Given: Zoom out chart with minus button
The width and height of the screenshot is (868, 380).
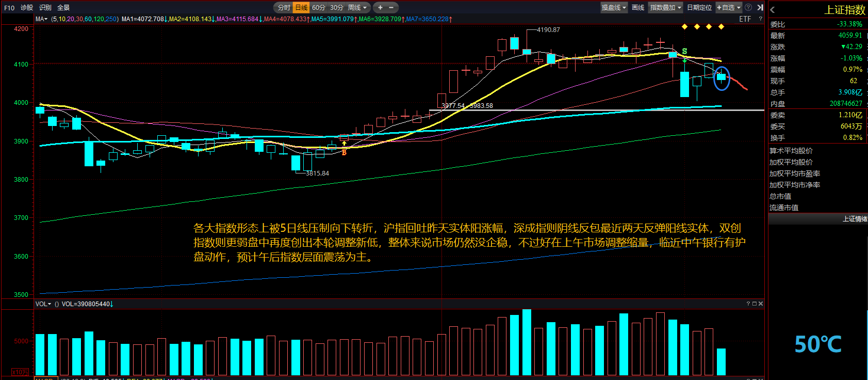Looking at the screenshot, I should point(391,7).
